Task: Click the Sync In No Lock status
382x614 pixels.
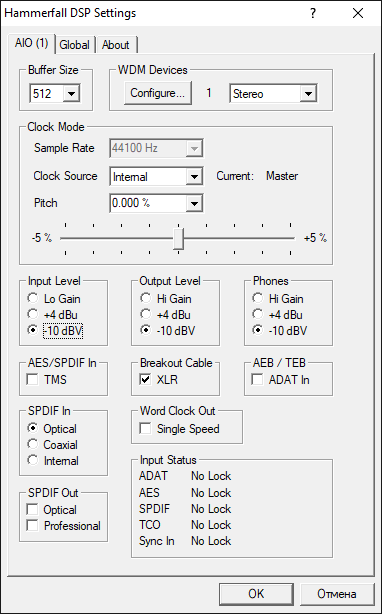Action: pyautogui.click(x=211, y=541)
